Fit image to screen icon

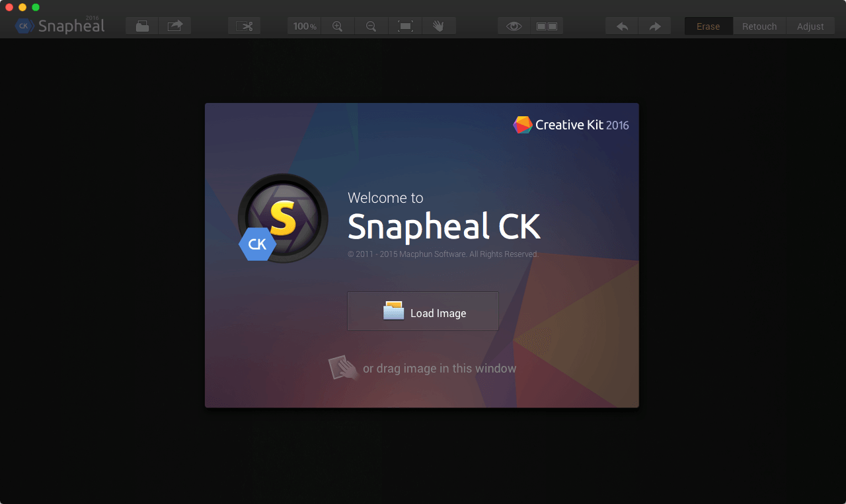pyautogui.click(x=405, y=26)
